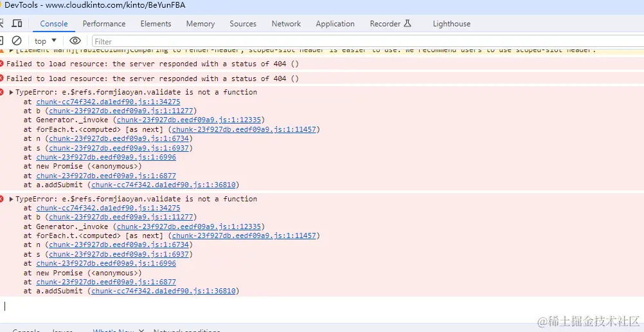This screenshot has width=644, height=332.
Task: Open js:1:6877 link in second TypeError trace
Action: (x=106, y=282)
